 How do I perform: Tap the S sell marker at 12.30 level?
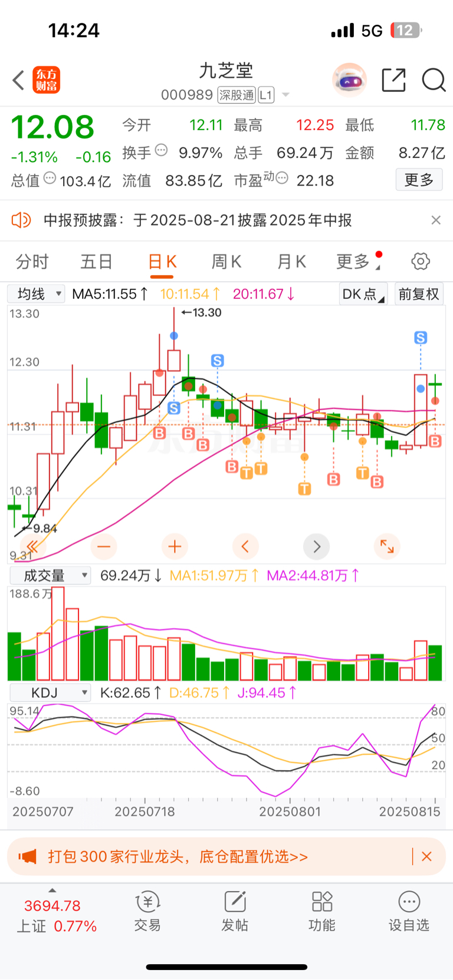(217, 361)
